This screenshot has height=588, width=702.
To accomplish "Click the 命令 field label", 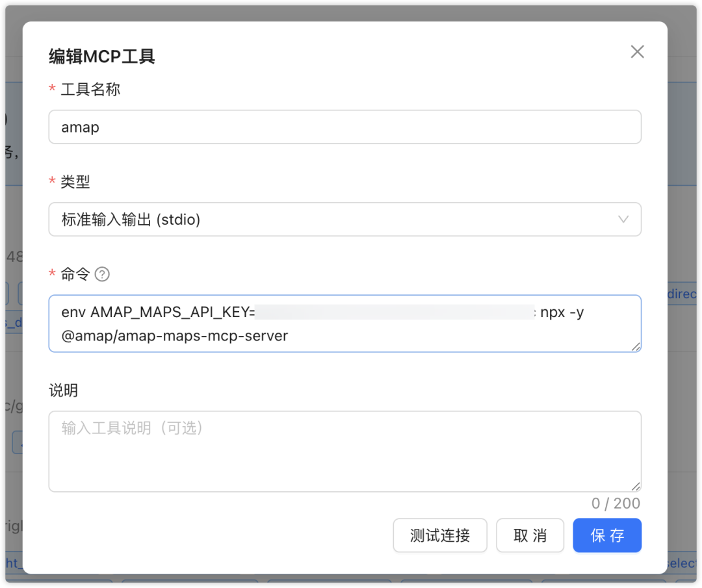I will (x=75, y=274).
